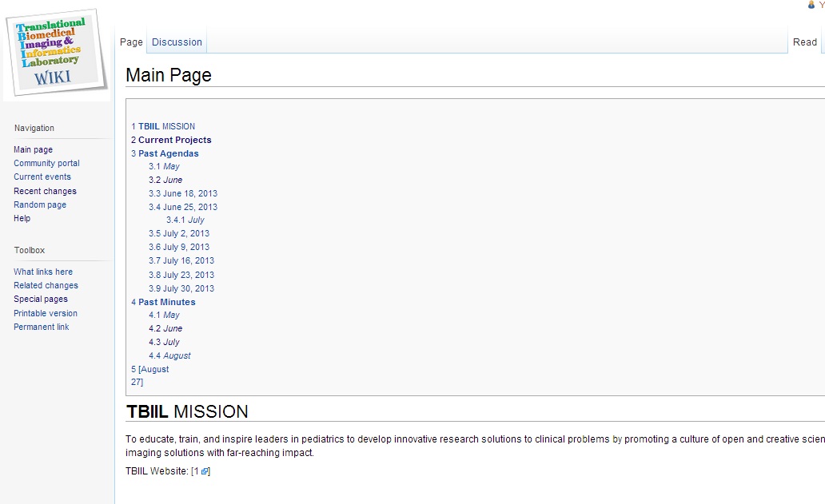Go to the Past Minutes section in contents
The width and height of the screenshot is (825, 504).
[166, 302]
